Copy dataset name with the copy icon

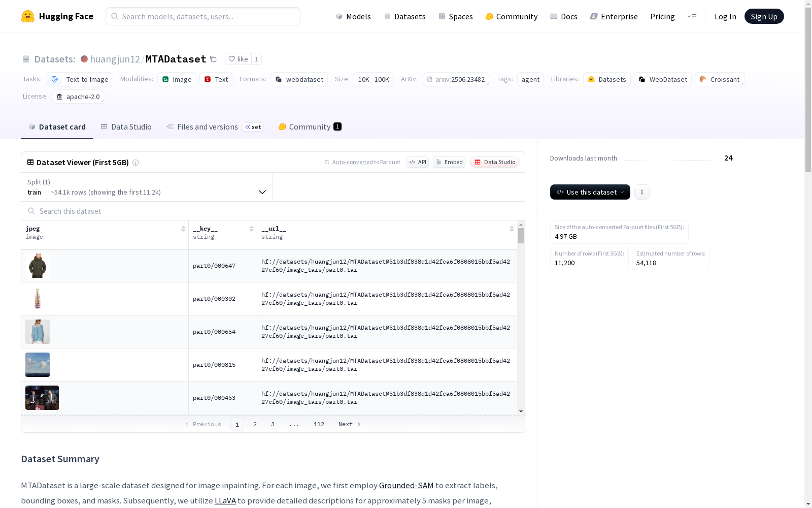point(214,59)
